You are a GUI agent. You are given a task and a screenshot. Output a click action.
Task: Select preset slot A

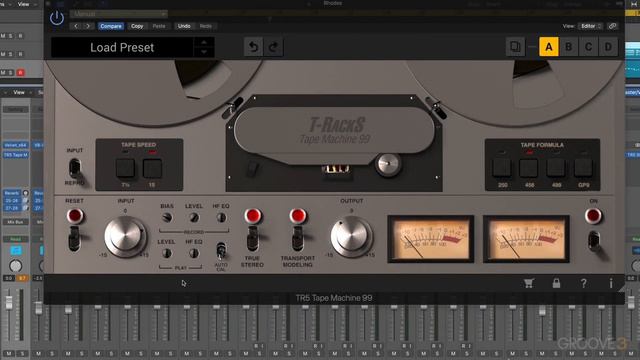point(549,47)
